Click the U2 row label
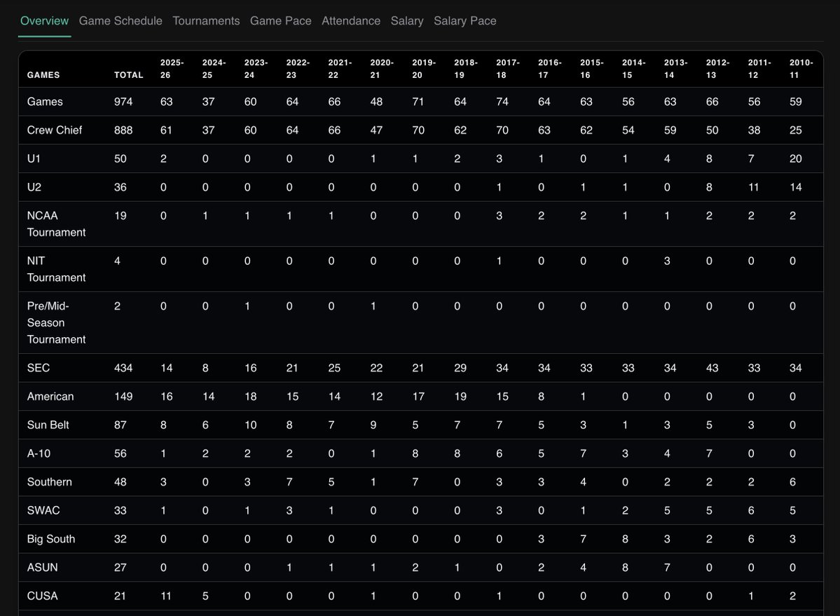Image resolution: width=840 pixels, height=616 pixels. [34, 187]
